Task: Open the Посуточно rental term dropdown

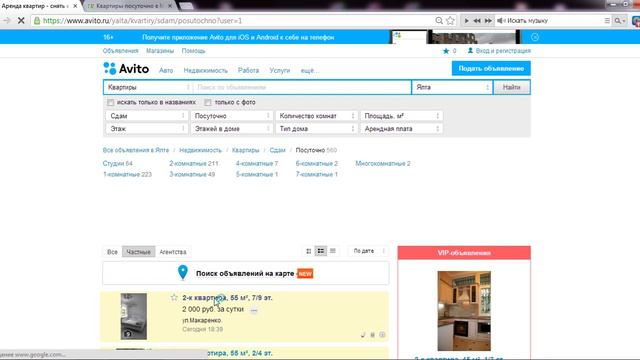Action: point(231,116)
